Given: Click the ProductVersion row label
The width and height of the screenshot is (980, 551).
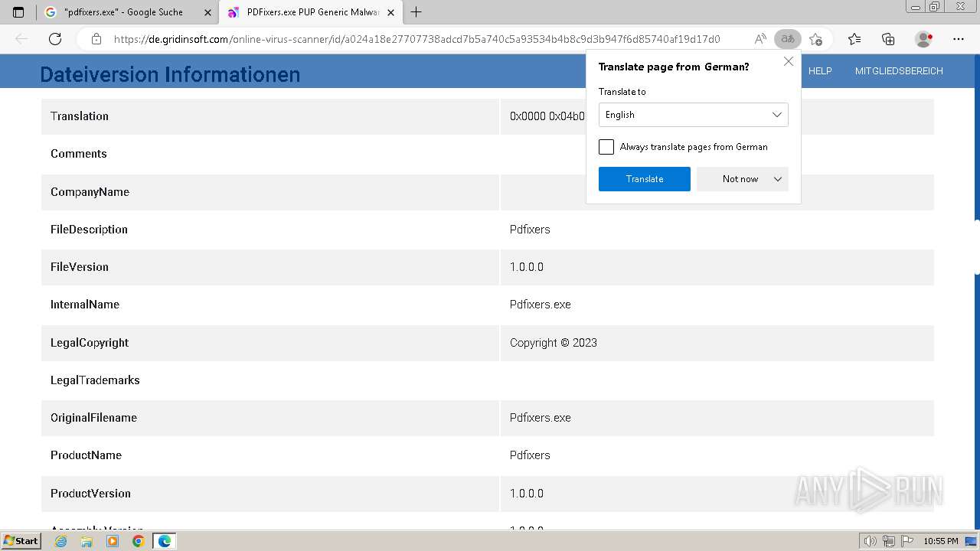Looking at the screenshot, I should [x=90, y=494].
